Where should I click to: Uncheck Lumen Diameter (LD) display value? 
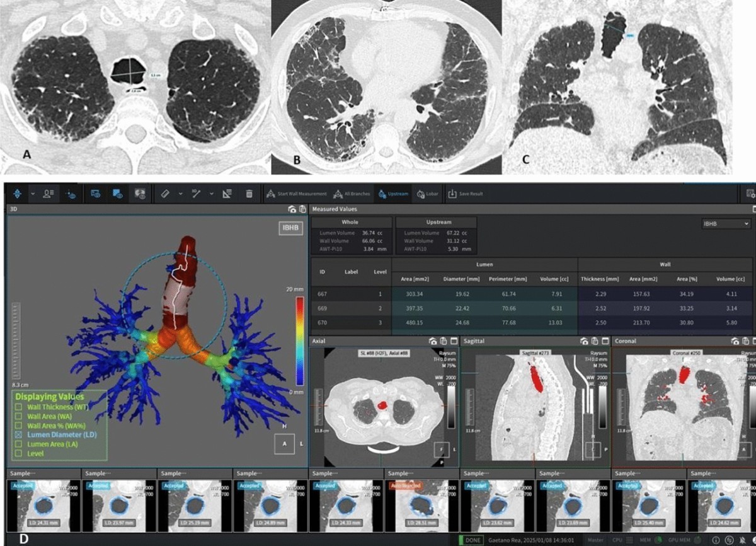(x=19, y=435)
